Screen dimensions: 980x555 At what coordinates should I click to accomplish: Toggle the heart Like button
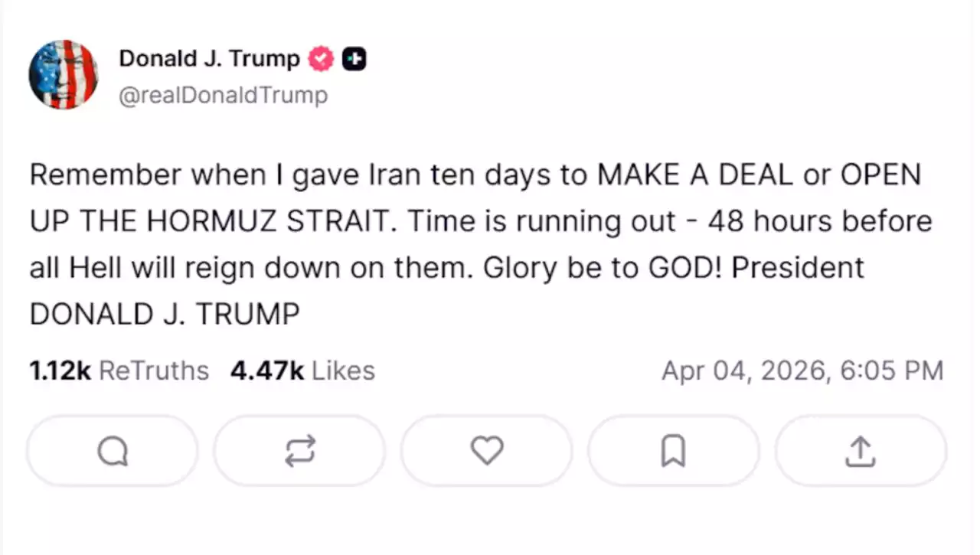486,452
